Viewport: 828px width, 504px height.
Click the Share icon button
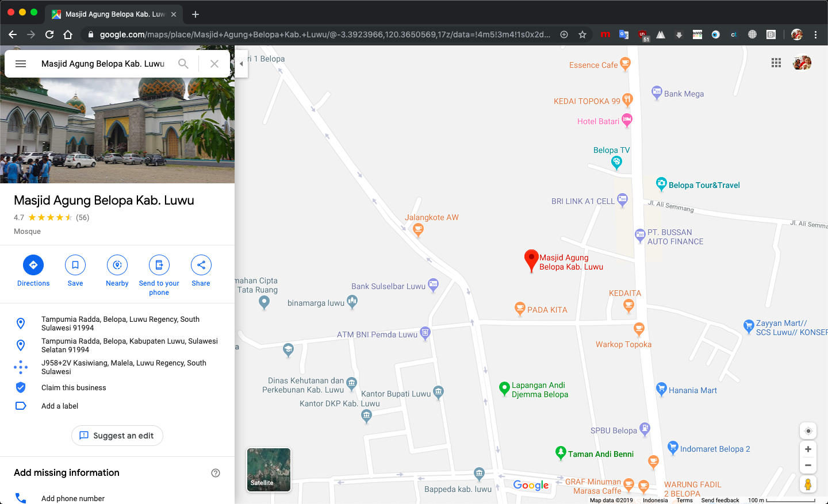click(201, 265)
